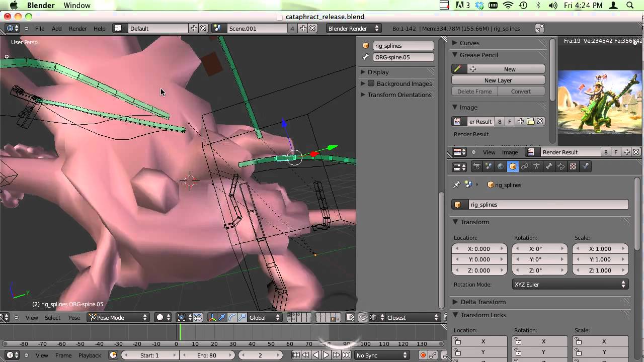Select the rotate manipulator arc icon
The height and width of the screenshot is (362, 644).
[232, 317]
